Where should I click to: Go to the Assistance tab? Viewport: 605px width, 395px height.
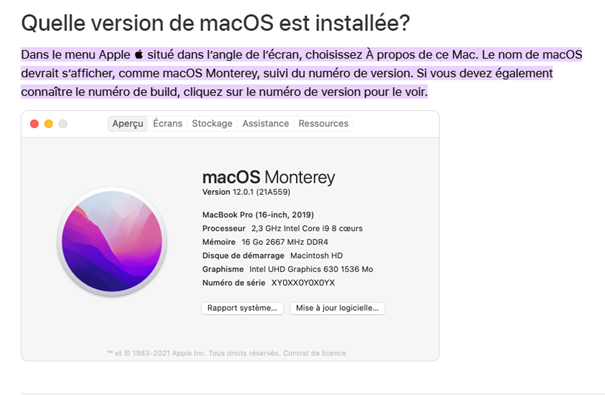265,124
